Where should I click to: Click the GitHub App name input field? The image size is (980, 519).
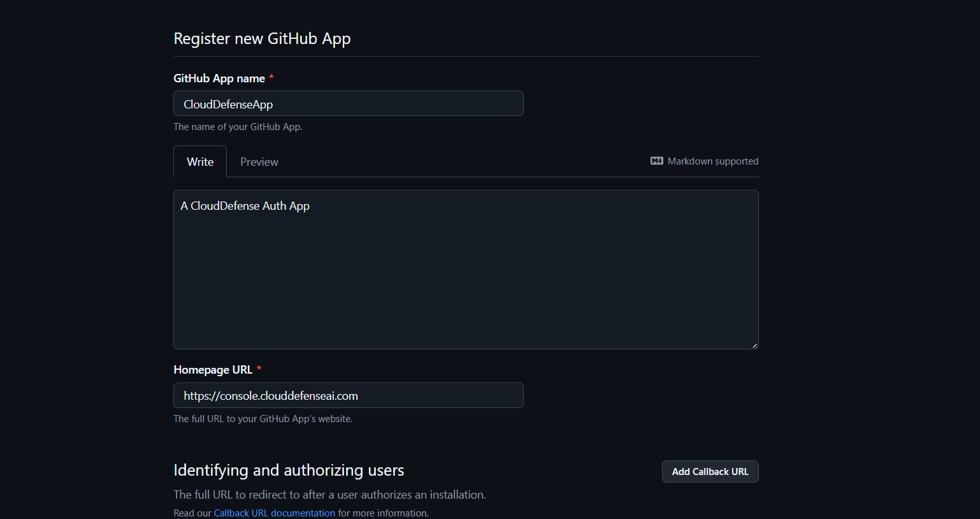coord(349,103)
